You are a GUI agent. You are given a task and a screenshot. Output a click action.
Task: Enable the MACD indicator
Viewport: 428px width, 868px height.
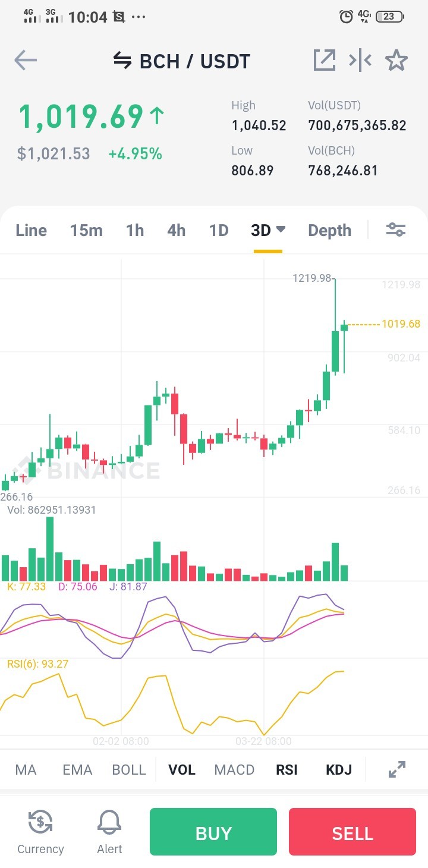tap(234, 770)
